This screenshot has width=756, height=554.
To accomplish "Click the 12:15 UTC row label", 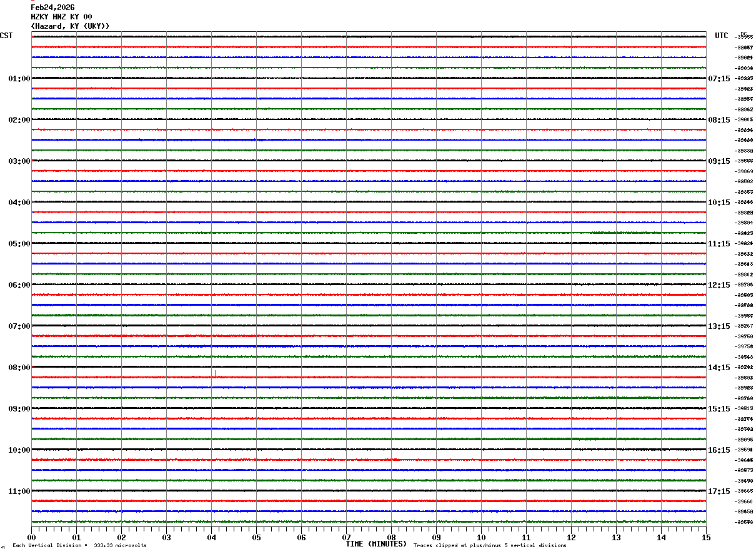I will coord(719,285).
